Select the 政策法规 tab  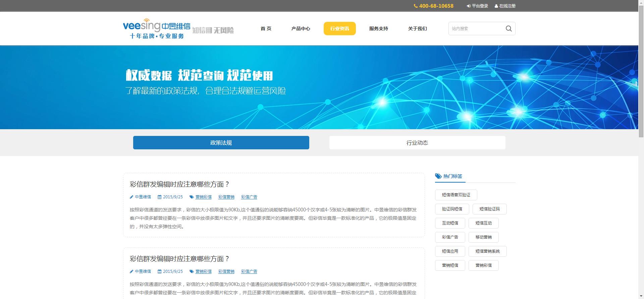tap(221, 143)
